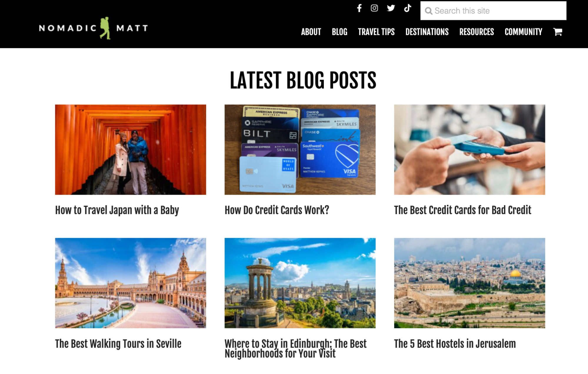Viewport: 588px width, 374px height.
Task: Focus the Search this site field
Action: (493, 11)
